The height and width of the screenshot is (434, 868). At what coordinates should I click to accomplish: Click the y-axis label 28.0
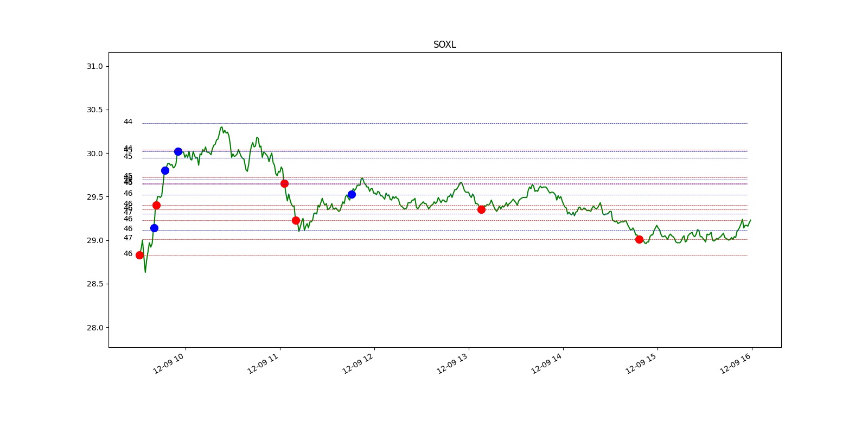coord(94,328)
